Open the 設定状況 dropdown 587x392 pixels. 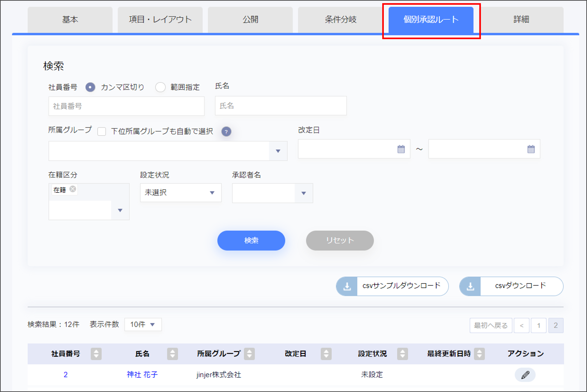212,192
